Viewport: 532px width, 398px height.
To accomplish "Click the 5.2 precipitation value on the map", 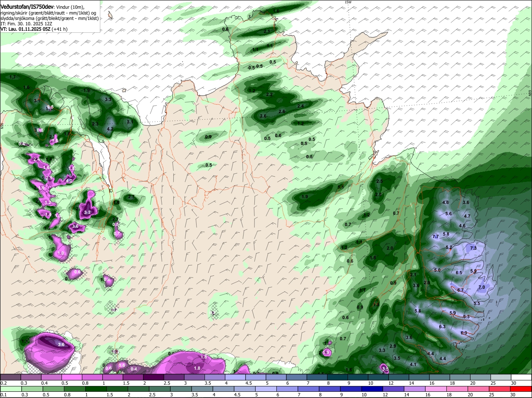I will pyautogui.click(x=449, y=247).
